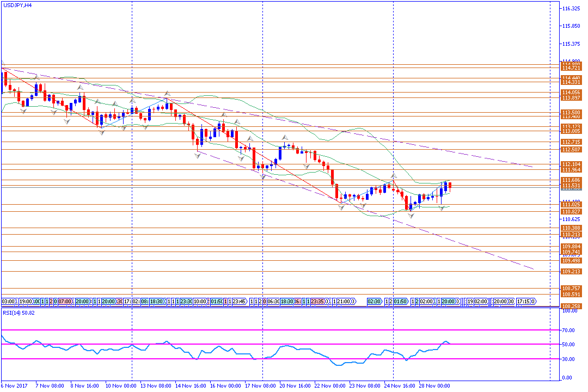Click the 22 Nov 00:00 time label
The height and width of the screenshot is (392, 588).
[x=330, y=386]
